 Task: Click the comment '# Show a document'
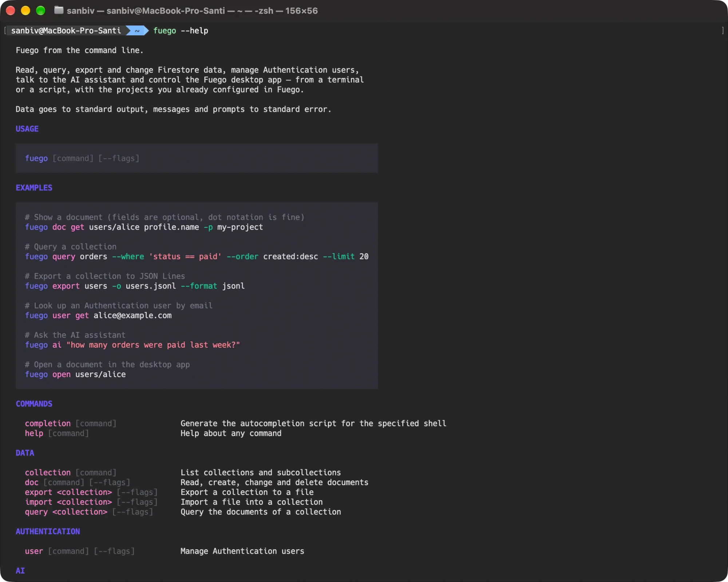pyautogui.click(x=165, y=217)
